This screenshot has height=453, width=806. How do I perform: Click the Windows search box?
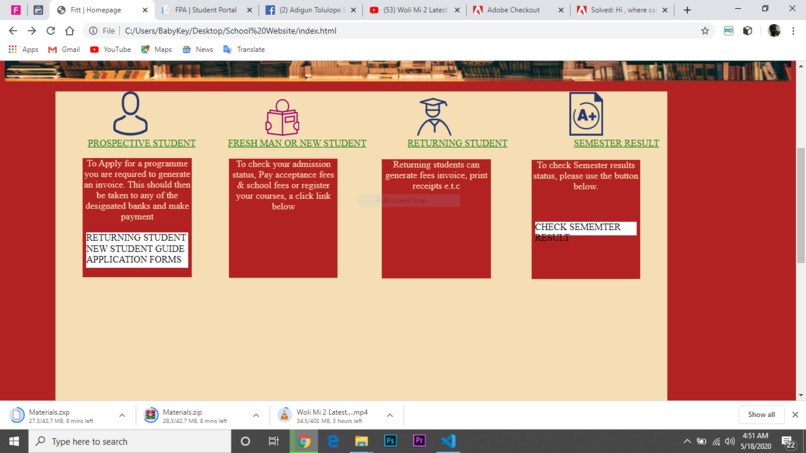(130, 441)
